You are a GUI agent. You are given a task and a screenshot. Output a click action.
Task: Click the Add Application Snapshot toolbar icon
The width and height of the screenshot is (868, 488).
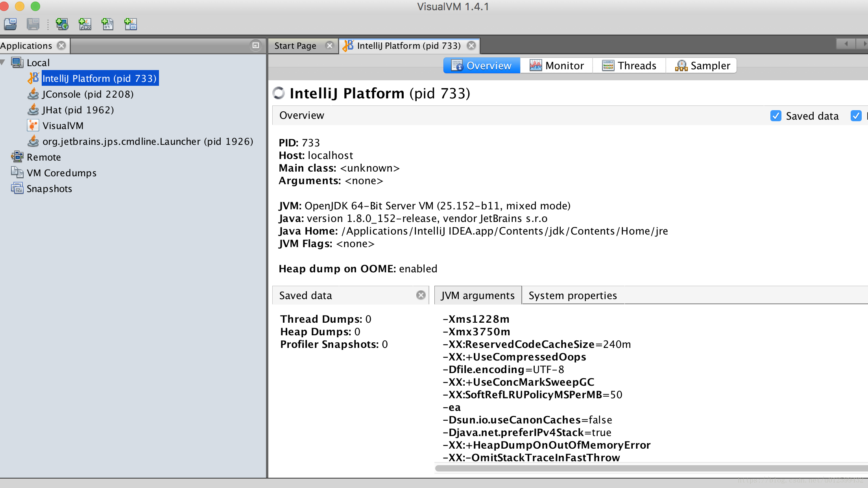click(130, 24)
